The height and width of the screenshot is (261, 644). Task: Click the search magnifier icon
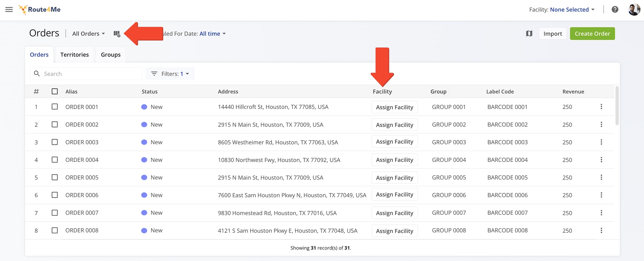tap(37, 73)
